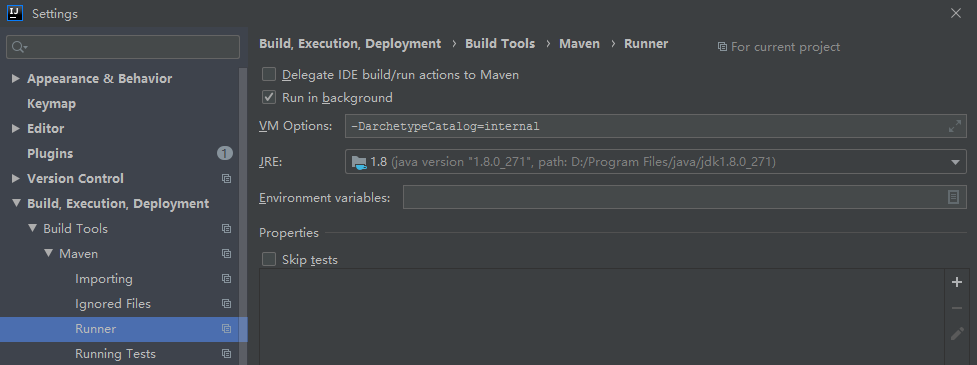The image size is (977, 365).
Task: Expand Appearance & Behavior tree node
Action: coord(16,78)
